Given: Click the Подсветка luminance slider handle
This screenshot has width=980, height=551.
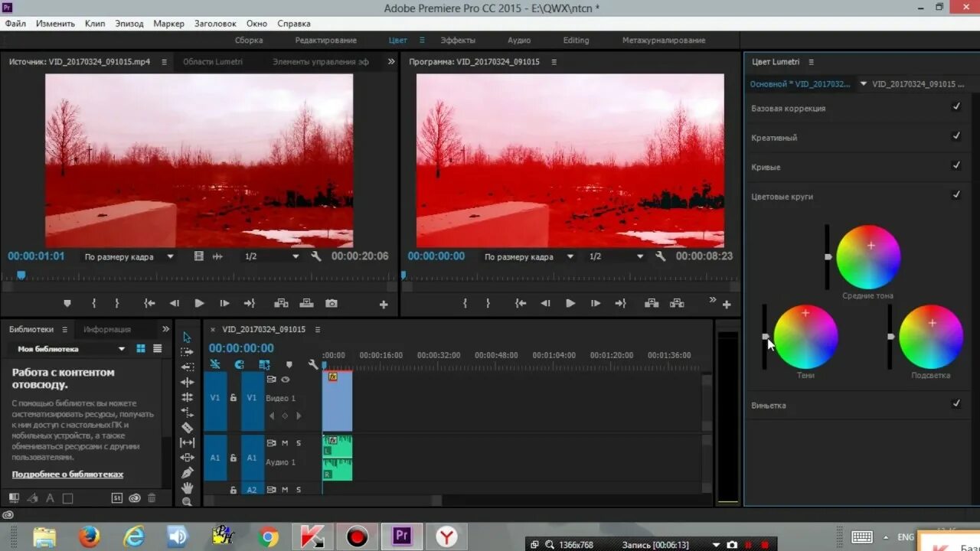Looking at the screenshot, I should (x=890, y=337).
